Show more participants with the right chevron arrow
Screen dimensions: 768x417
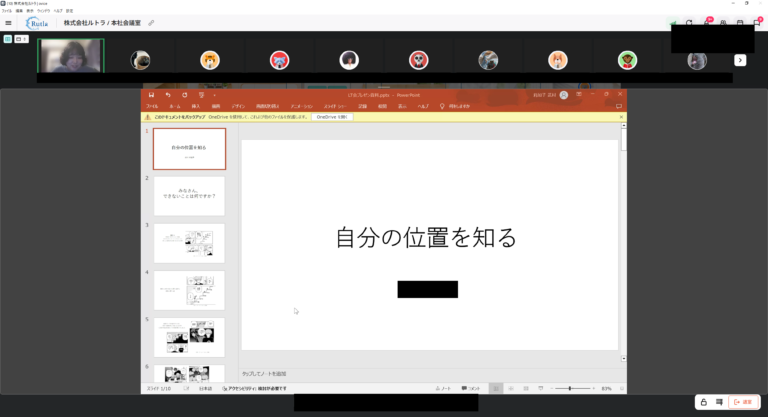[x=740, y=60]
